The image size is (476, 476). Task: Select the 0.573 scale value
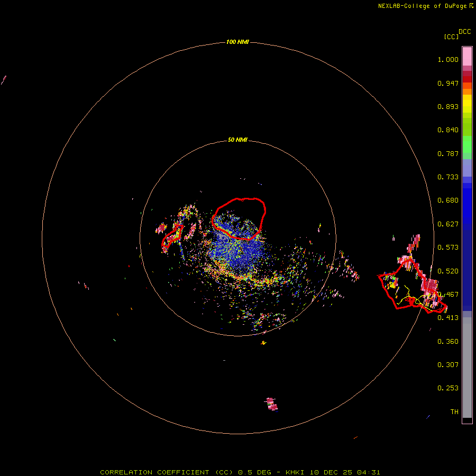tap(448, 248)
